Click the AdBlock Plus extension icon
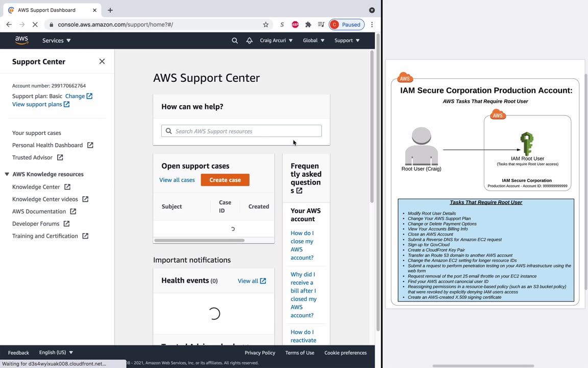 point(295,25)
